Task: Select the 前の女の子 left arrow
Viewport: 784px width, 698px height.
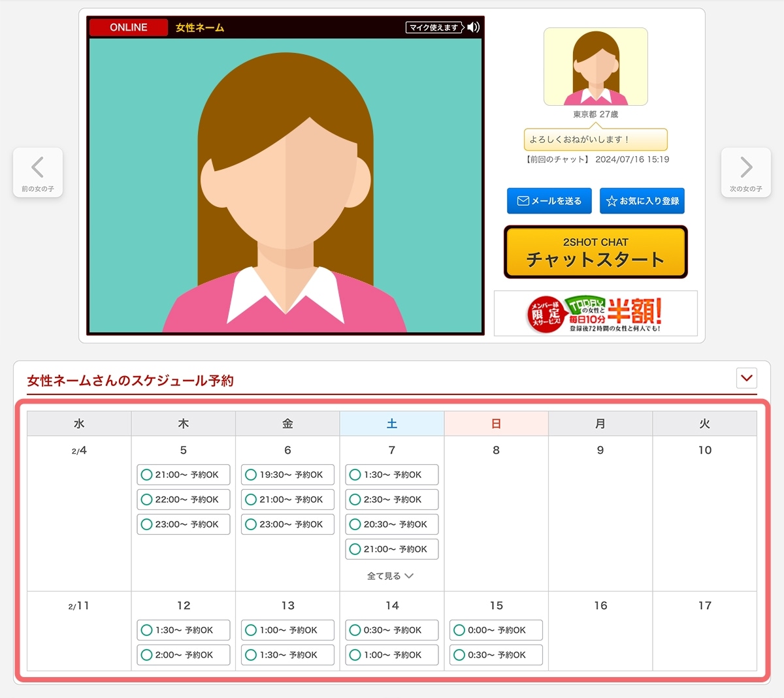Action: [x=37, y=172]
